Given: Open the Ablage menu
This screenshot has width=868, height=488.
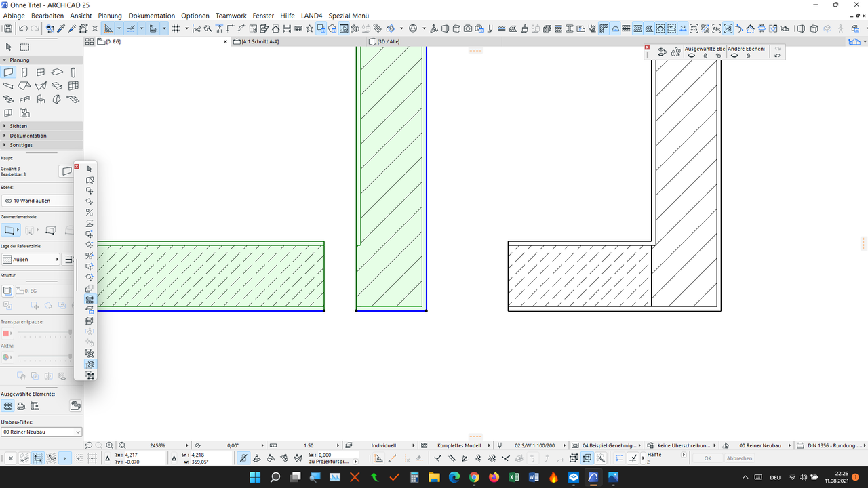Looking at the screenshot, I should [x=14, y=16].
